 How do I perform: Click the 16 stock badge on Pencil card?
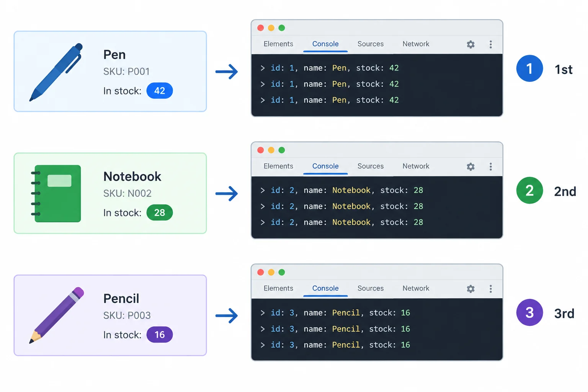pyautogui.click(x=160, y=335)
